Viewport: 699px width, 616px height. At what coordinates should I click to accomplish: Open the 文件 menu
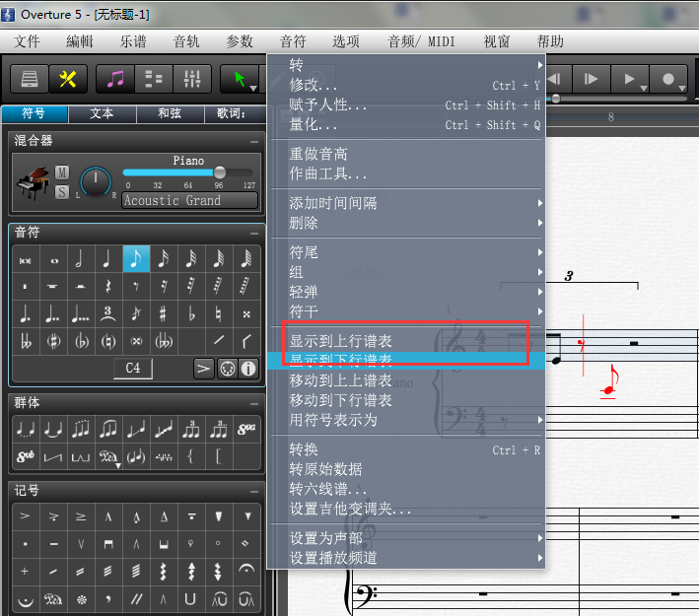27,41
